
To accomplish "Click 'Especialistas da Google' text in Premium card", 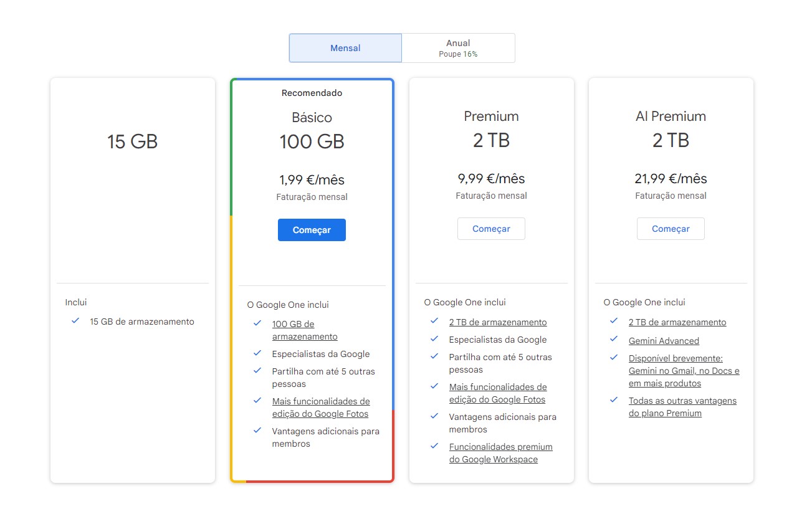I will coord(498,340).
